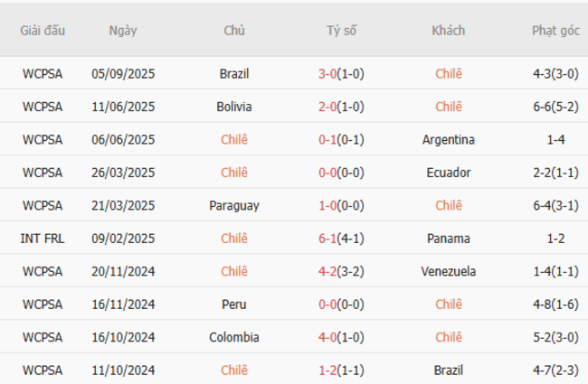This screenshot has width=588, height=384.
Task: Select Bolivia in the 11/06/2025 row
Action: 234,107
